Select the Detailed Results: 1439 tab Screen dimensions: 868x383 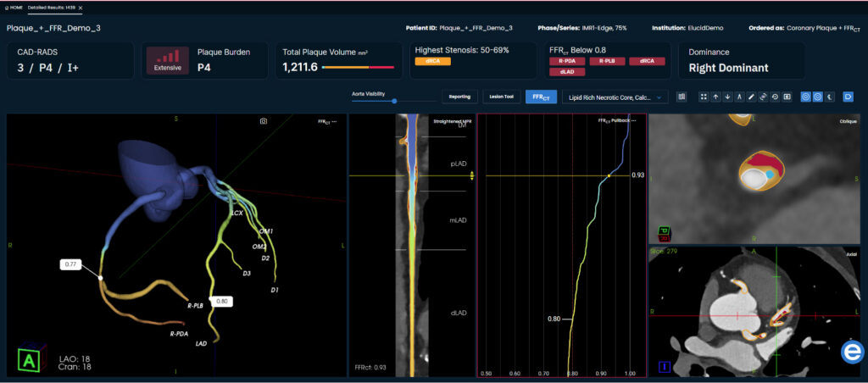51,8
